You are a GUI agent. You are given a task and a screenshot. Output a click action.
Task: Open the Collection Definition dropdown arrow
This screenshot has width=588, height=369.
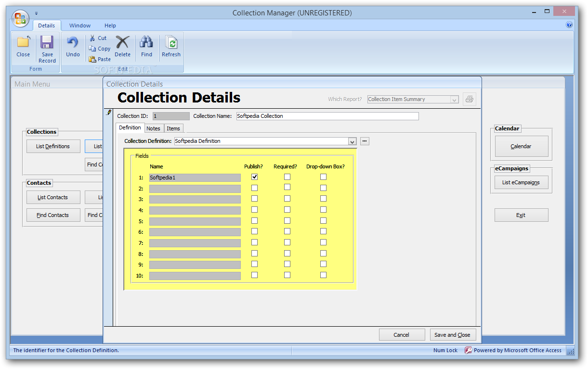pos(353,141)
